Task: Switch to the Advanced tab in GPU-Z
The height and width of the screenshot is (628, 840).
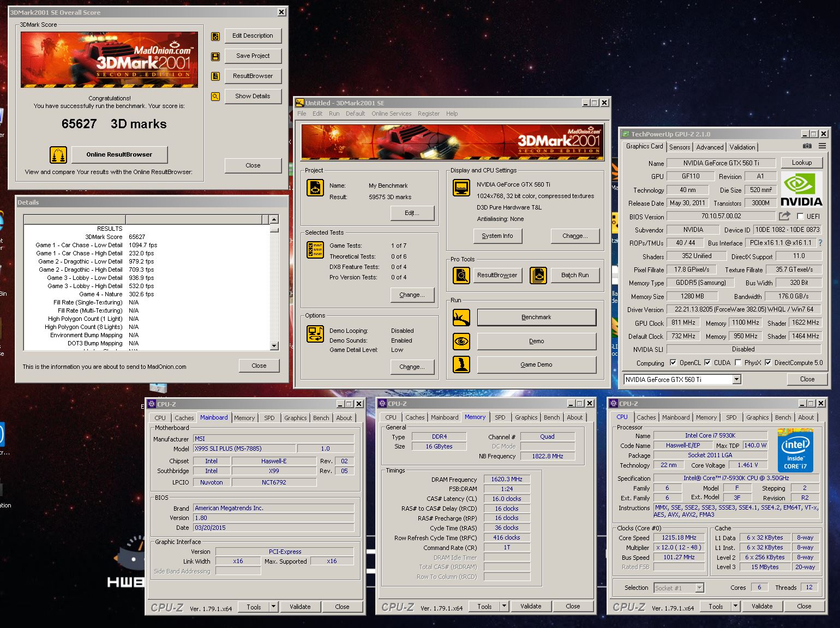Action: [710, 147]
